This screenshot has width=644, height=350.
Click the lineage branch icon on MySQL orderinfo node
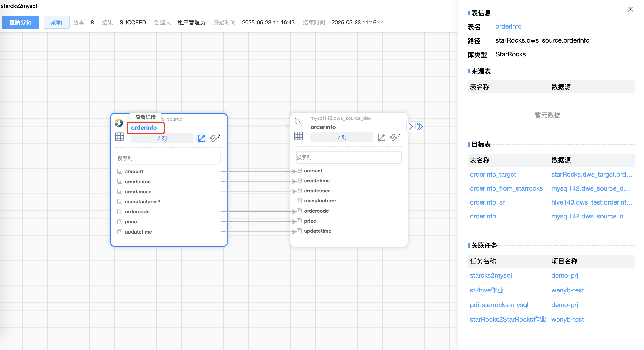(x=381, y=138)
